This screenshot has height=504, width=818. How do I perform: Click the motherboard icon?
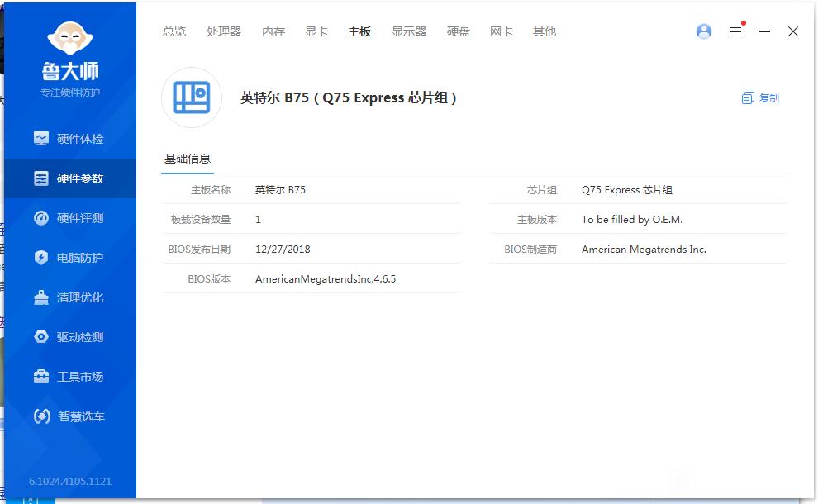(192, 97)
